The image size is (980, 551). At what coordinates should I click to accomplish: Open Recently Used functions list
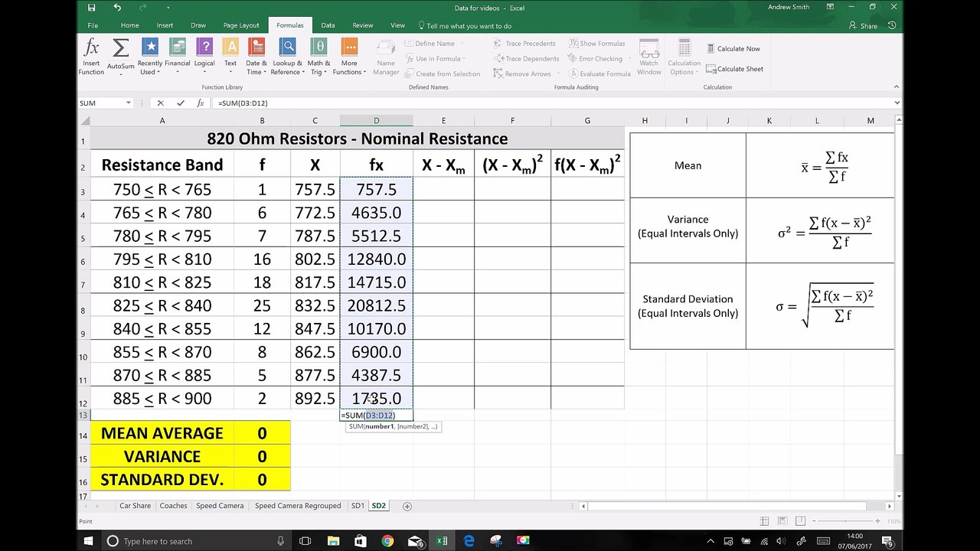(x=149, y=57)
